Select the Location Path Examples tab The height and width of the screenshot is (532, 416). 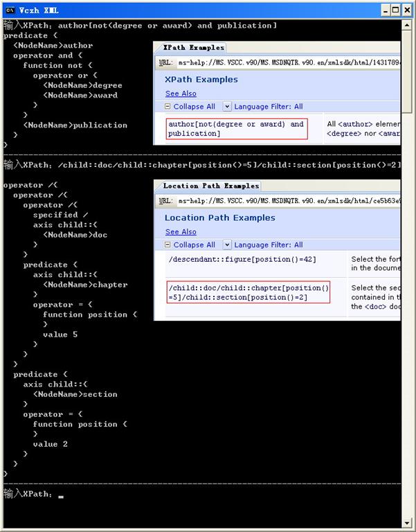pyautogui.click(x=211, y=186)
